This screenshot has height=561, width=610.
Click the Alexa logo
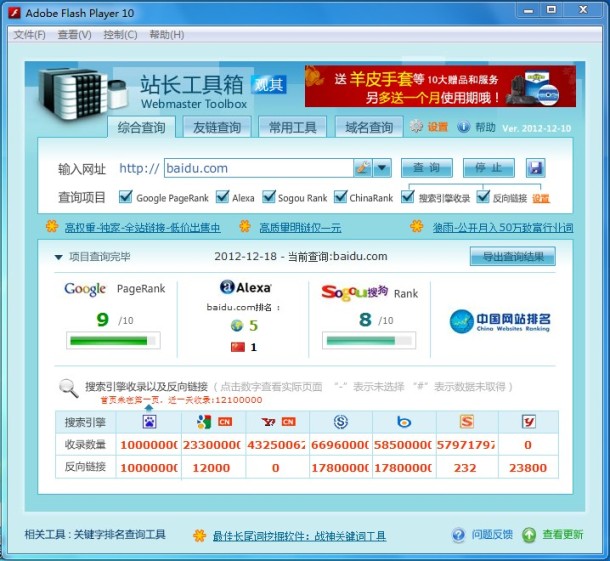pos(245,287)
